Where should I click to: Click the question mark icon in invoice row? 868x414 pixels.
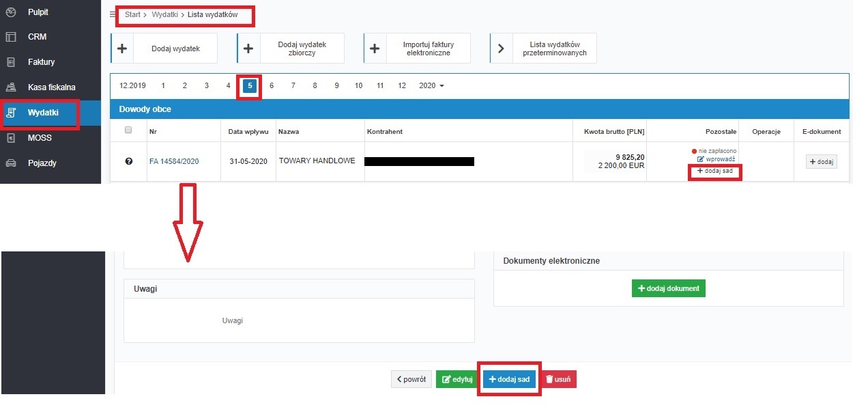tap(128, 161)
